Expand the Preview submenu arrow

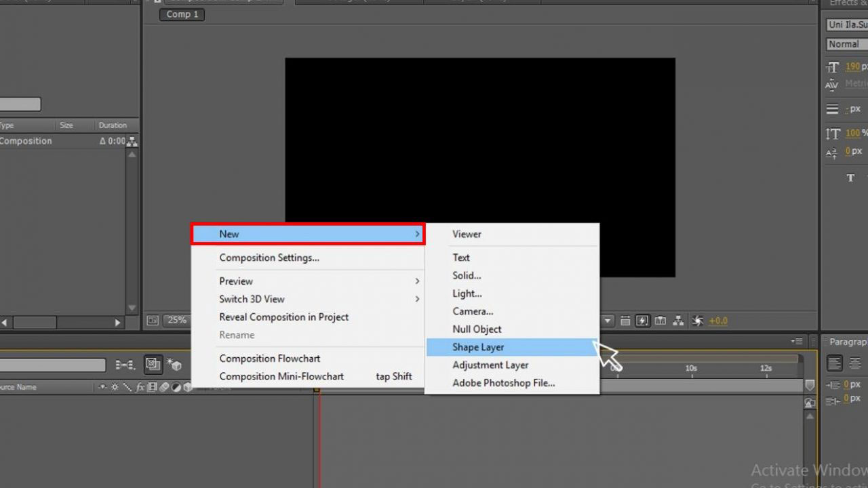pyautogui.click(x=418, y=281)
